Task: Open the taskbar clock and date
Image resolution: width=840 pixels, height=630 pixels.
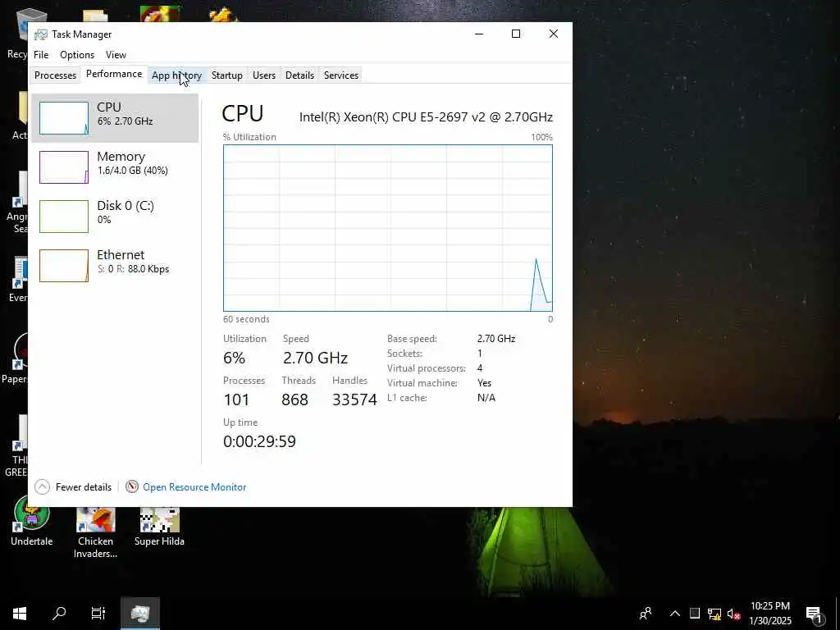Action: (x=769, y=614)
